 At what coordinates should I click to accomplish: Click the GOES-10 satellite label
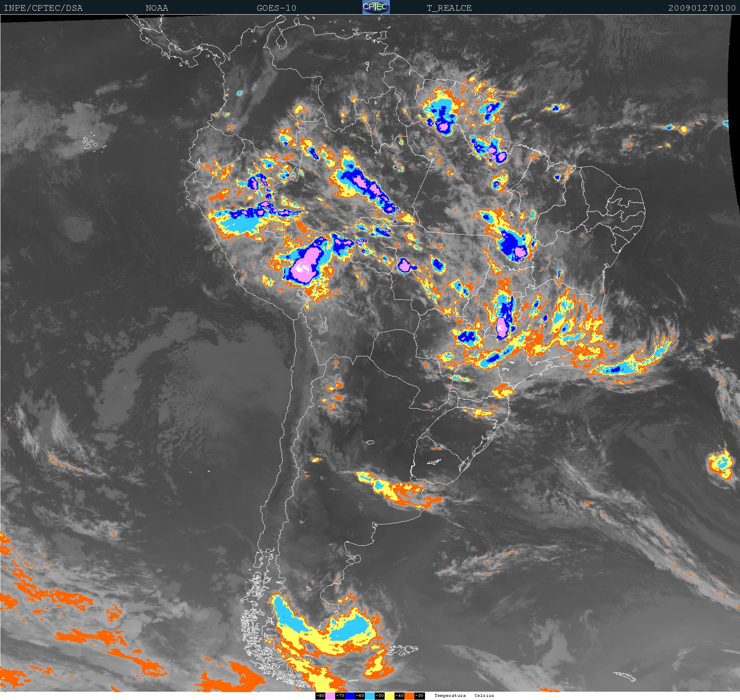pos(276,8)
